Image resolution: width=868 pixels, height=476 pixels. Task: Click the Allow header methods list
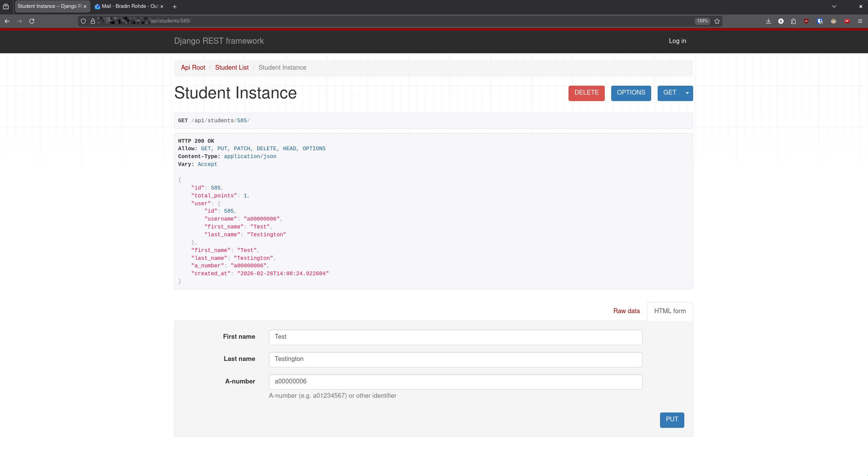pos(263,149)
